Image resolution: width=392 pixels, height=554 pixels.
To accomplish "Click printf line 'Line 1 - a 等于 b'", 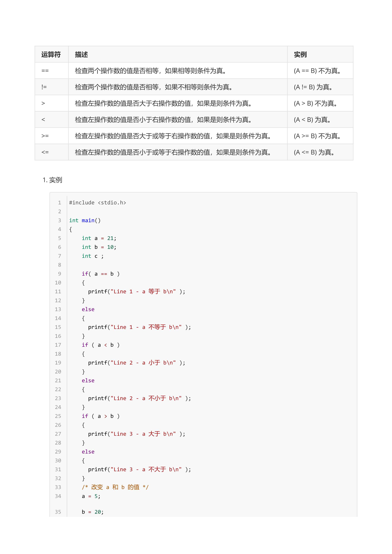I will 137,292.
